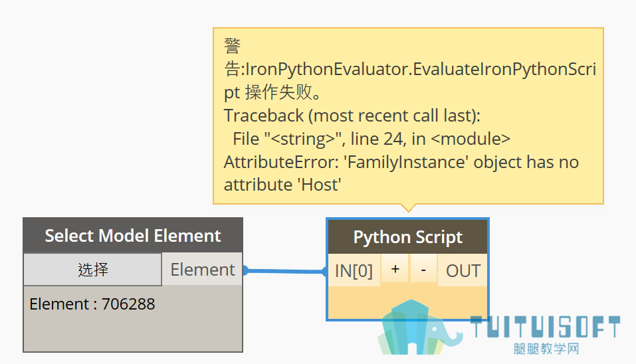Click the elephant logo icon
Image resolution: width=636 pixels, height=364 pixels.
coord(418,327)
